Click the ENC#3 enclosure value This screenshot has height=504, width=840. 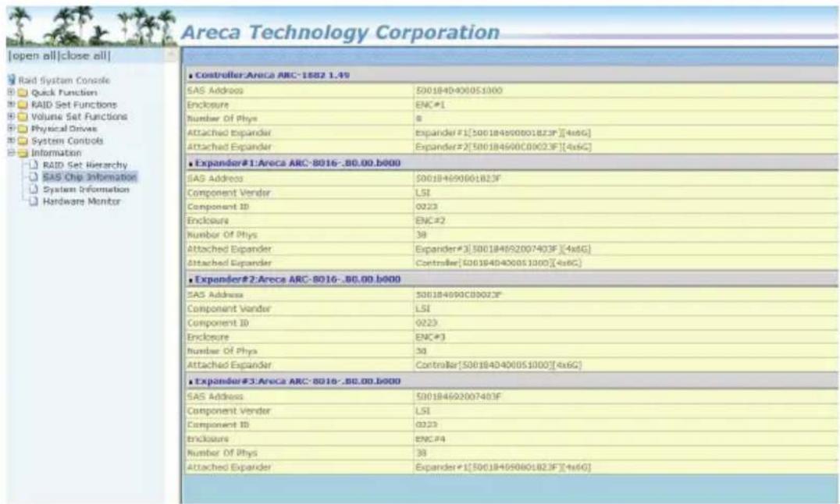pos(430,337)
